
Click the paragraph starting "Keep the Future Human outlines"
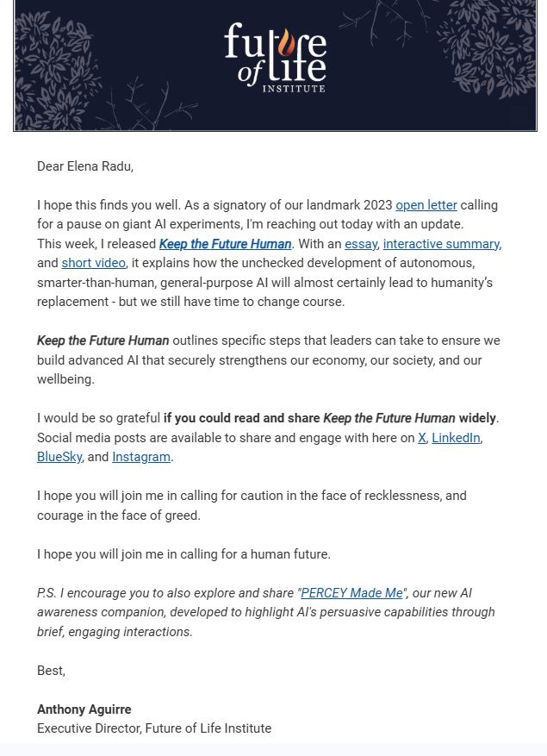268,359
